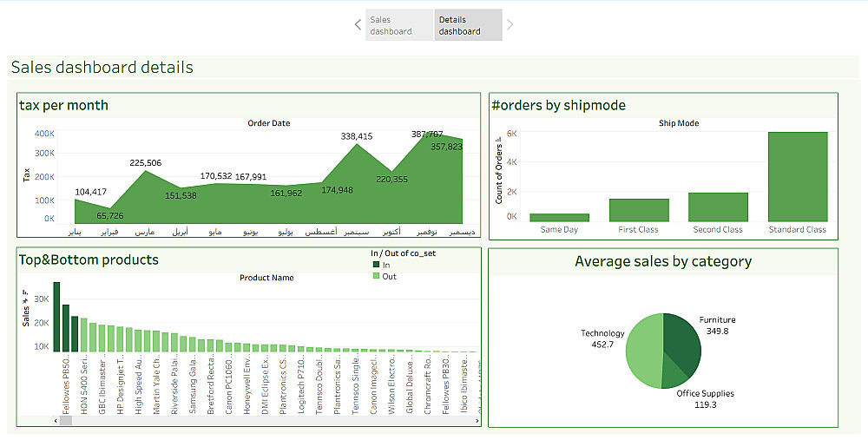Click the 225,506 tax data label
Viewport: 868px width, 440px height.
(146, 162)
